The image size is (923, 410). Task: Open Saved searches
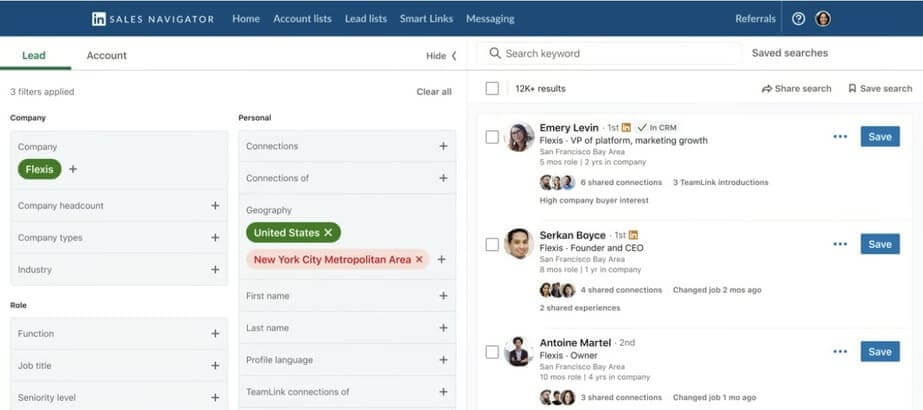[790, 53]
